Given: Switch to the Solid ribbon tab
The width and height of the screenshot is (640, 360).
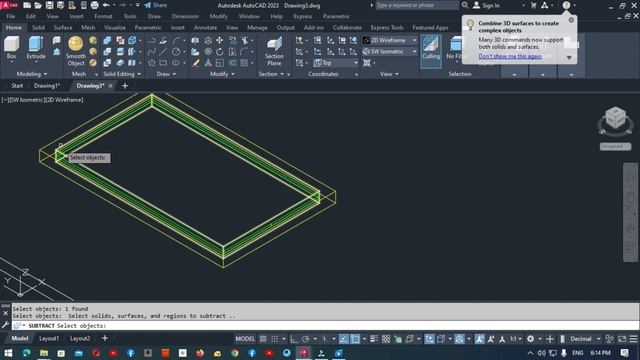Looking at the screenshot, I should point(38,27).
